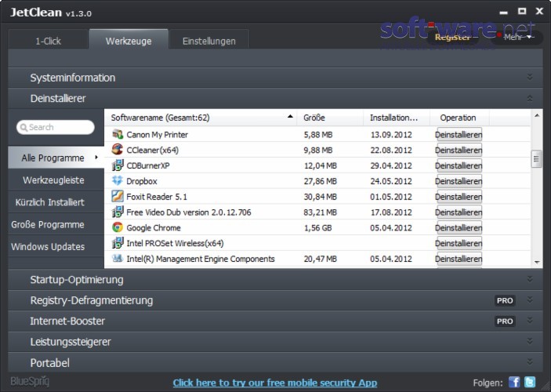Viewport: 551px width, 392px height.
Task: Select the Werkzeuge tab
Action: (x=129, y=41)
